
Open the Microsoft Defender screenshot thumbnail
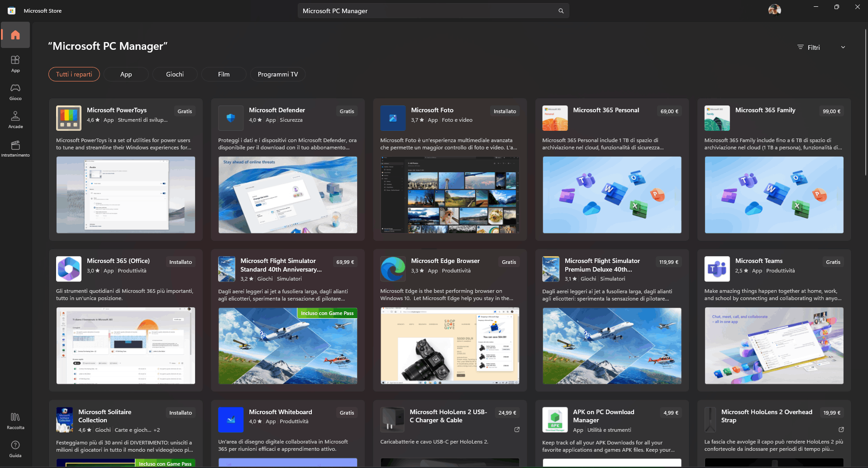288,195
